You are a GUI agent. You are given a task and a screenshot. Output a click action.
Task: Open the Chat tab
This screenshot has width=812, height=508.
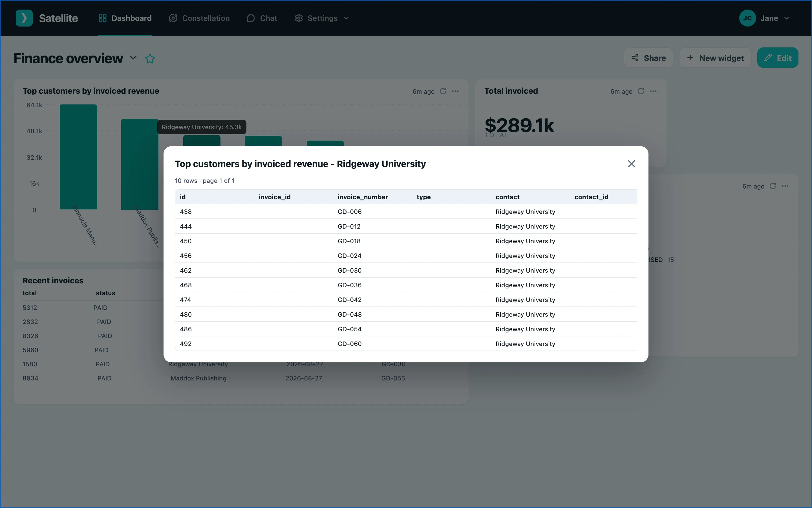coord(262,18)
